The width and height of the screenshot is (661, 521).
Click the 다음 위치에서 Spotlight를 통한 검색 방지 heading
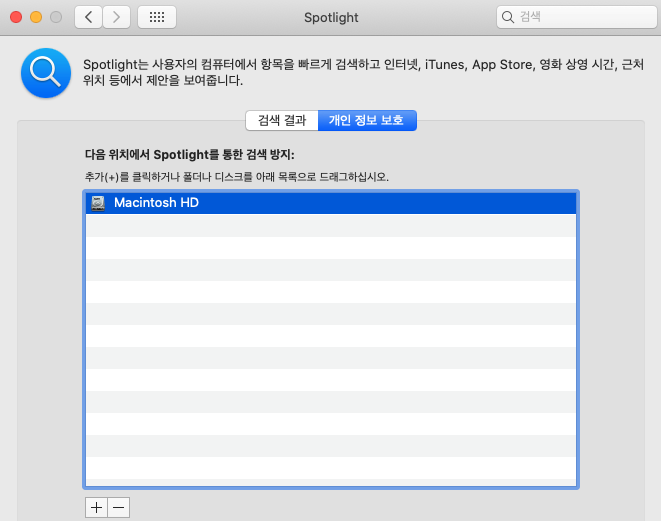(190, 155)
